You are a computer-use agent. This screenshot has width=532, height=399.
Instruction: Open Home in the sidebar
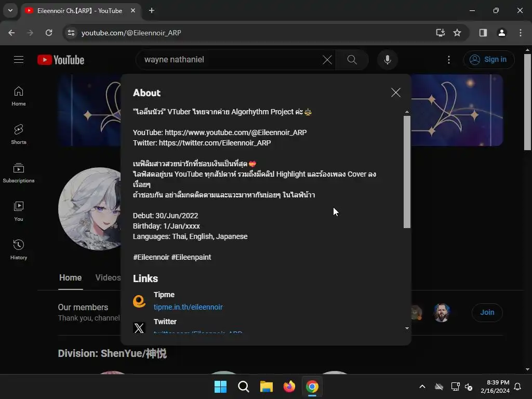(x=19, y=96)
